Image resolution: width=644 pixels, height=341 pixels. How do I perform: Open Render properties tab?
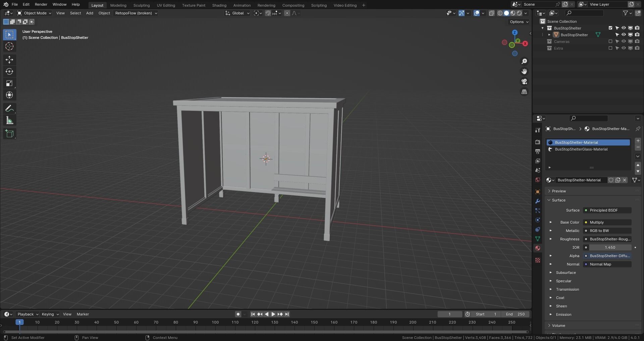pos(538,142)
